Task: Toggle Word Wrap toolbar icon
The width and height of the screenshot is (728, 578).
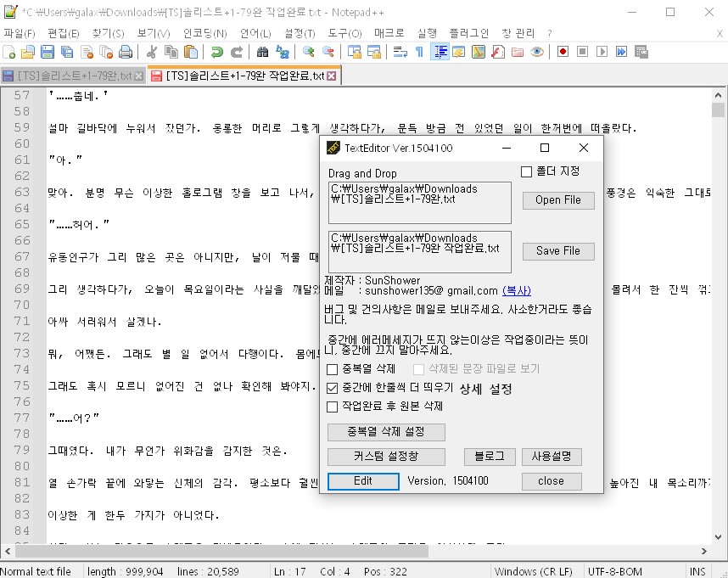Action: [400, 52]
